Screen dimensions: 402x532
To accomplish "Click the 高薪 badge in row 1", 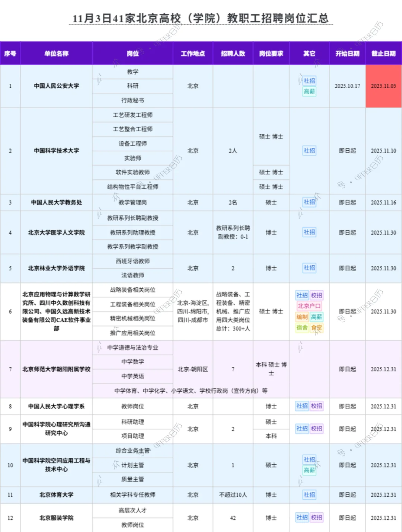I will pyautogui.click(x=309, y=91).
